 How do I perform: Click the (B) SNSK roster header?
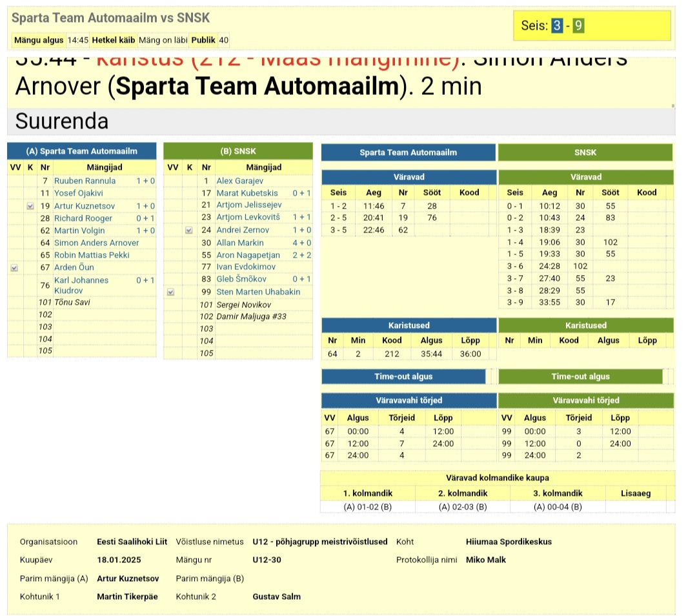pyautogui.click(x=238, y=151)
